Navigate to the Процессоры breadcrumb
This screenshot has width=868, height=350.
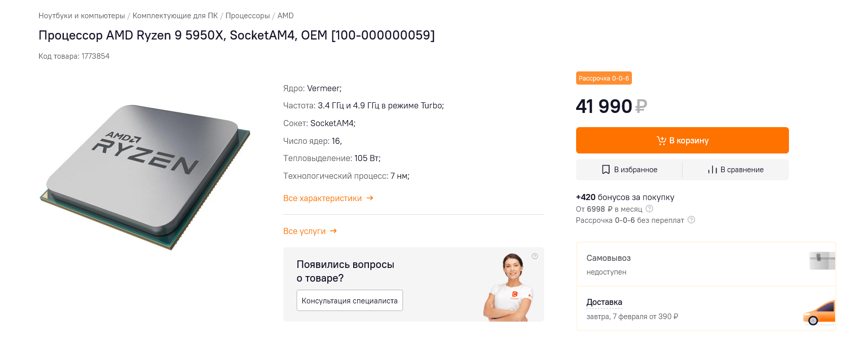pos(248,16)
